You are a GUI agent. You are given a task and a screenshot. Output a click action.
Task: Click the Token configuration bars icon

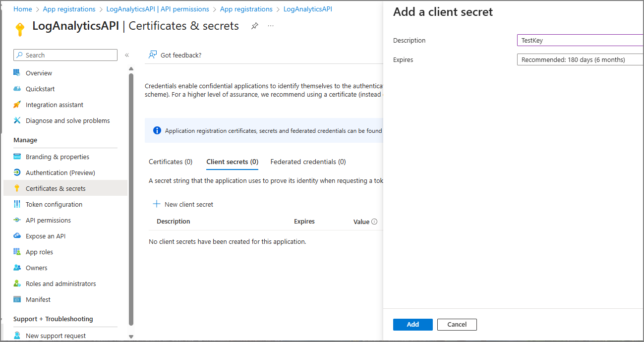point(17,204)
